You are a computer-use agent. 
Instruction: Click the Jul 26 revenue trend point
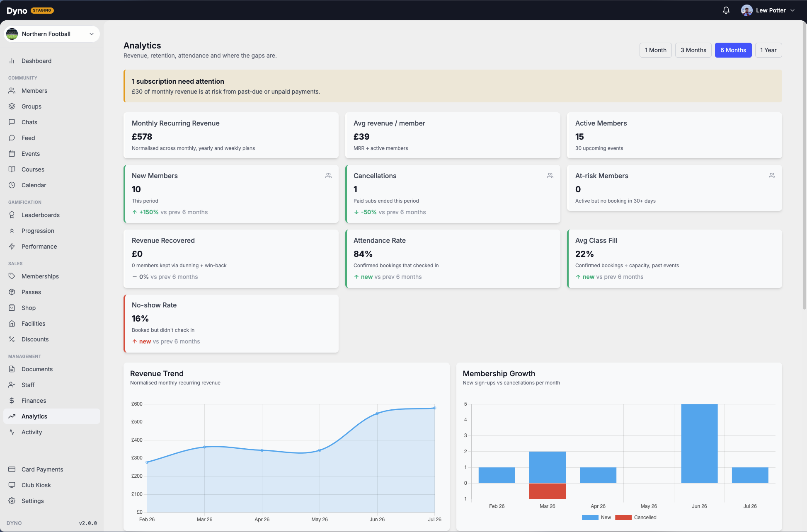pos(434,408)
